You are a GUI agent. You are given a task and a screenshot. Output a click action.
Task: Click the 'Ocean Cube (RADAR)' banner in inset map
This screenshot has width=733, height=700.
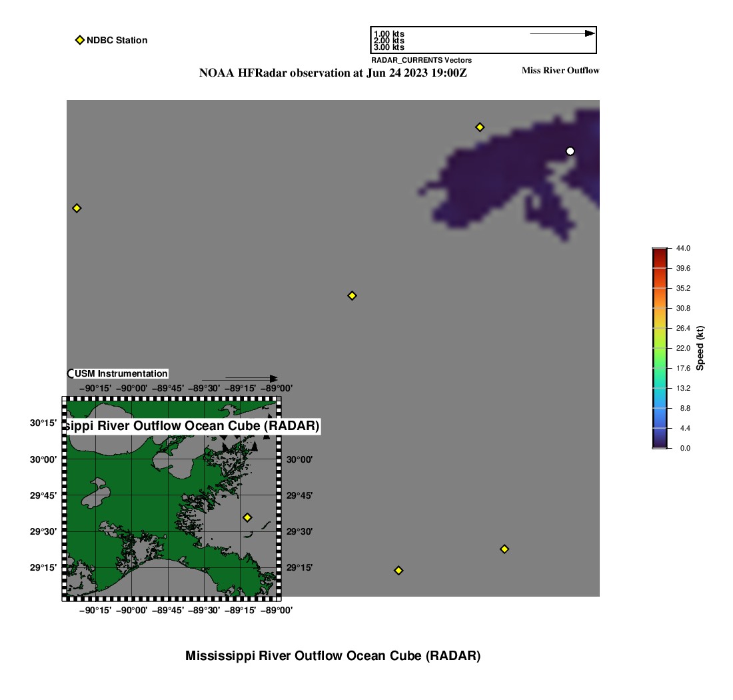click(193, 425)
